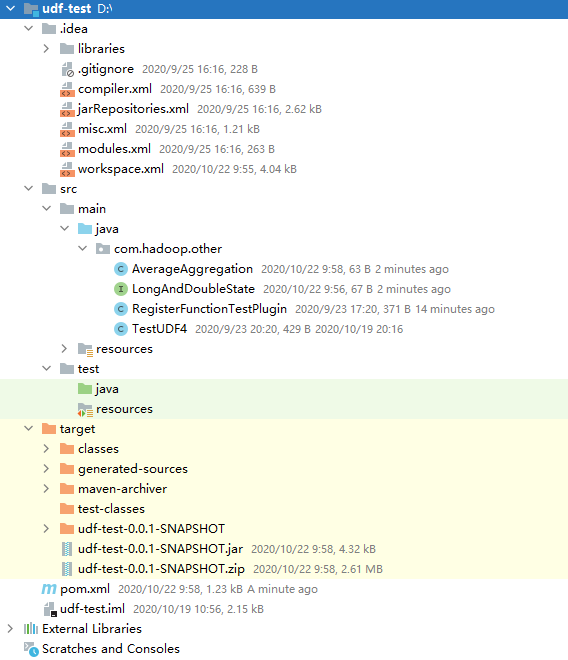Select the udf-test.iml file

(x=92, y=609)
